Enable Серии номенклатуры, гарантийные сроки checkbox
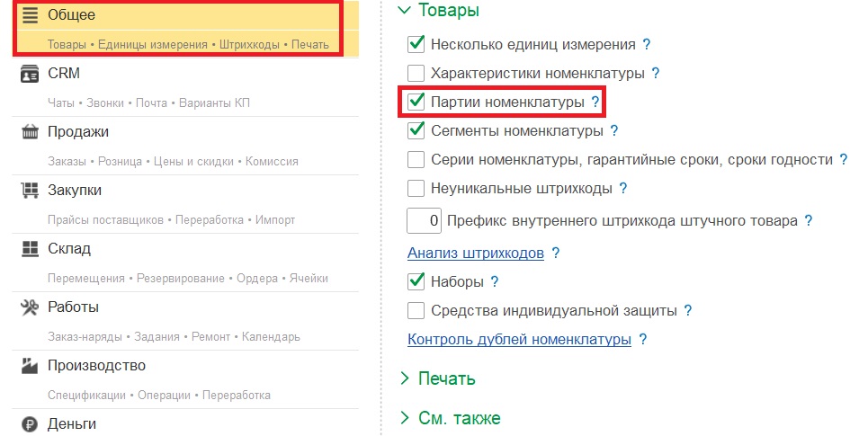This screenshot has height=436, width=868. pos(416,159)
